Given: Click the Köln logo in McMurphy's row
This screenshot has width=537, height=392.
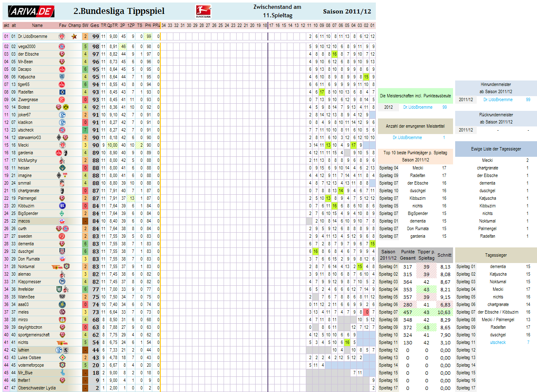Looking at the screenshot, I should [x=62, y=161].
